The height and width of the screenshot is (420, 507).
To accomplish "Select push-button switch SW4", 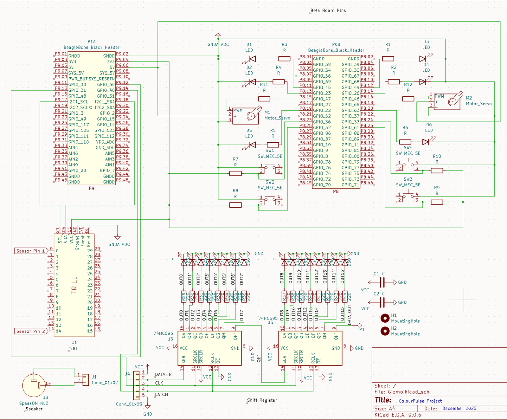I will (x=408, y=165).
